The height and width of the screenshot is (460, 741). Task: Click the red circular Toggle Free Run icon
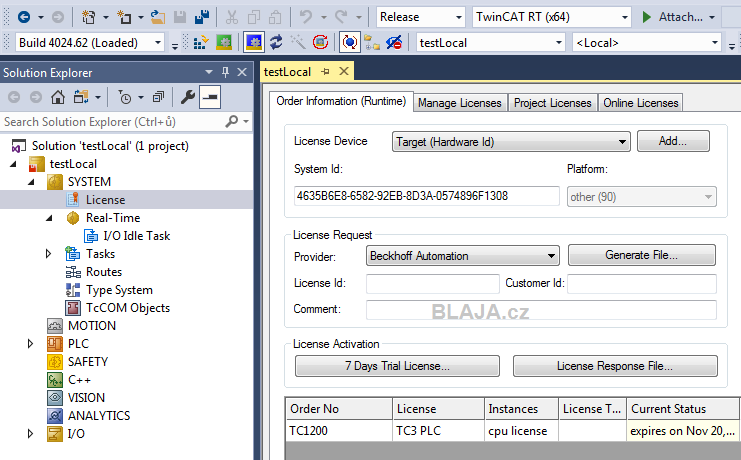[320, 43]
